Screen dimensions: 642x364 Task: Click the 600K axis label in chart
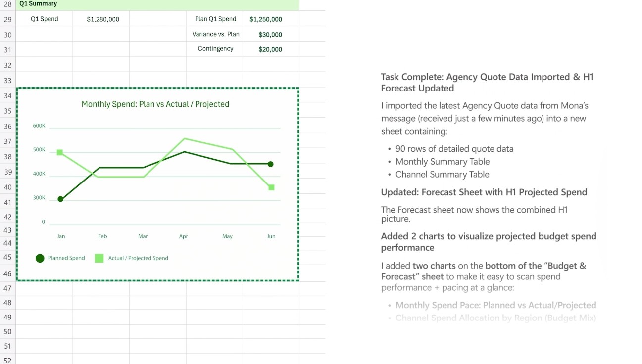(39, 126)
